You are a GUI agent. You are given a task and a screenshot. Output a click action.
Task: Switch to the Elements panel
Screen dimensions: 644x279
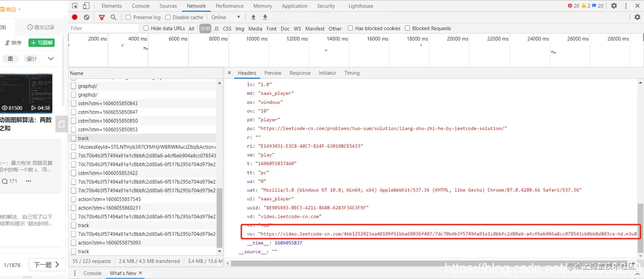pos(112,6)
